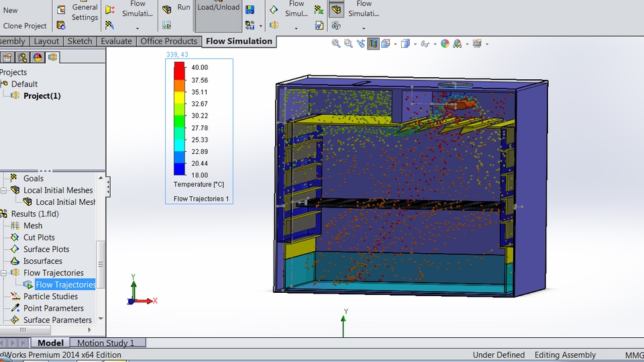Viewport: 644px width, 362px height.
Task: Select the Model tab at bottom
Action: 50,343
